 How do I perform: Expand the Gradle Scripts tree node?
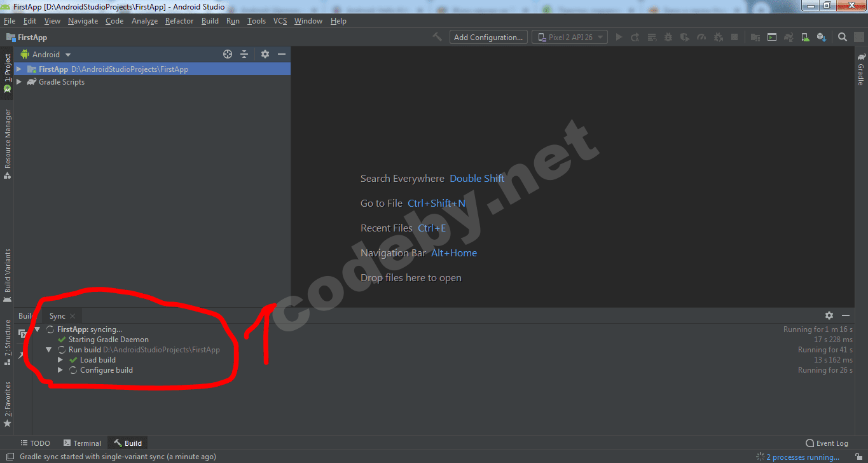click(19, 82)
